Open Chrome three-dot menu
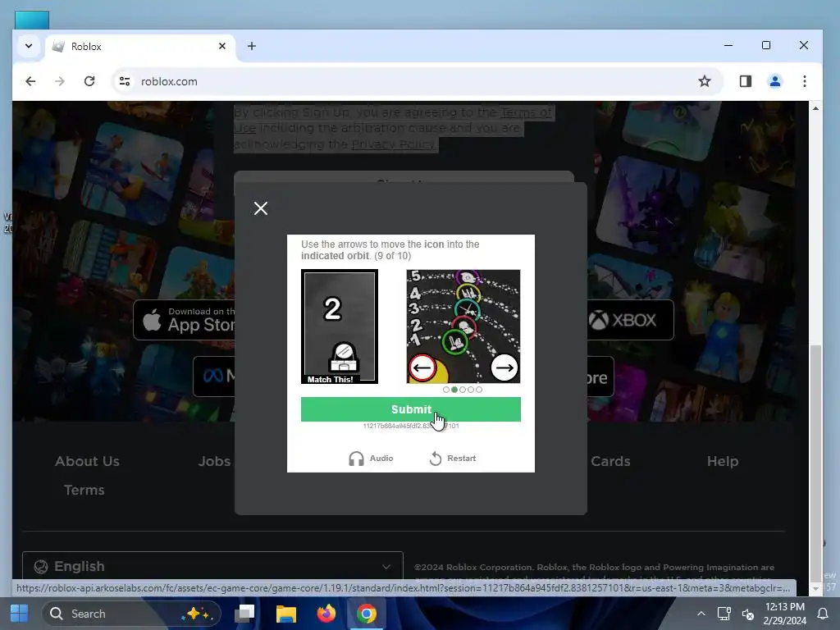 pyautogui.click(x=805, y=81)
